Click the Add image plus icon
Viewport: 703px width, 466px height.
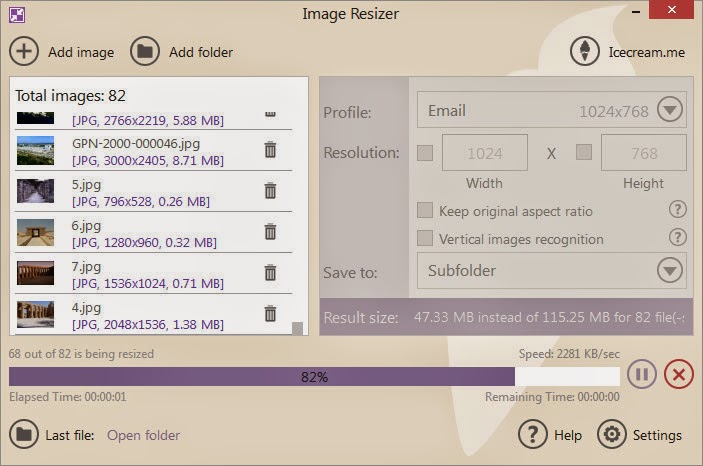(x=24, y=52)
